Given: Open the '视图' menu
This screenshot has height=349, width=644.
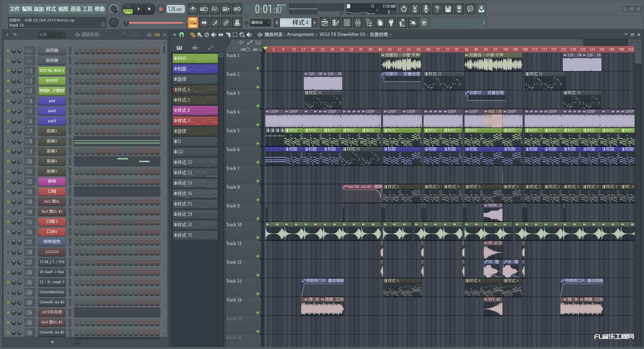Looking at the screenshot, I should pos(63,9).
